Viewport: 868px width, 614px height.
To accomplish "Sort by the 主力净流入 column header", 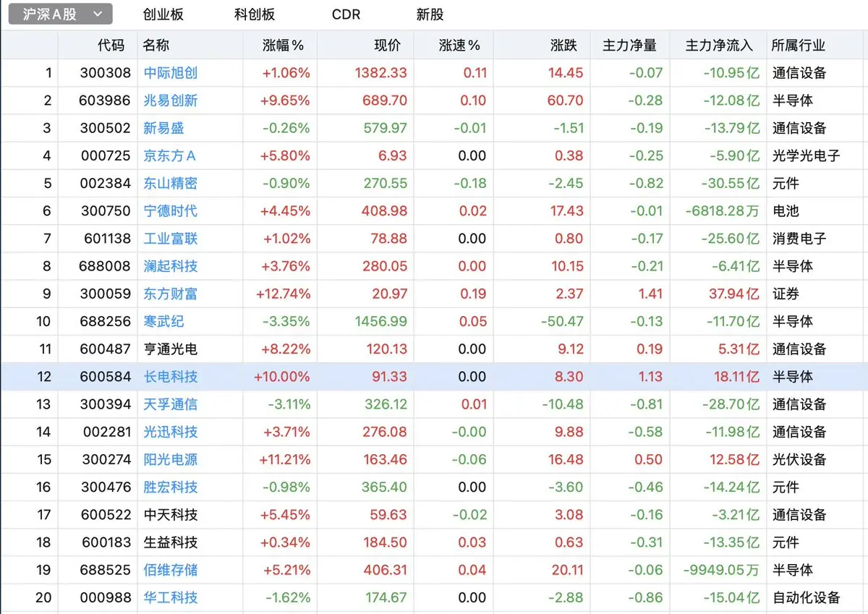I will [x=719, y=45].
